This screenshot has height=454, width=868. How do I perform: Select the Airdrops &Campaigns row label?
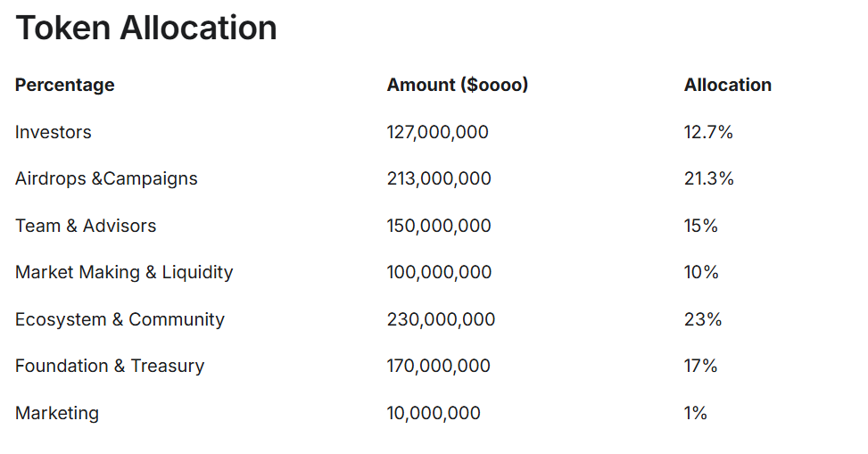point(106,178)
